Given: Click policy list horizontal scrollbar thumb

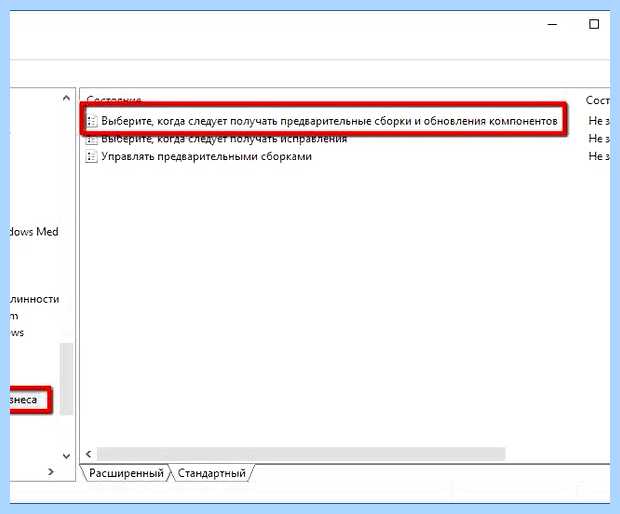Looking at the screenshot, I should [301, 454].
